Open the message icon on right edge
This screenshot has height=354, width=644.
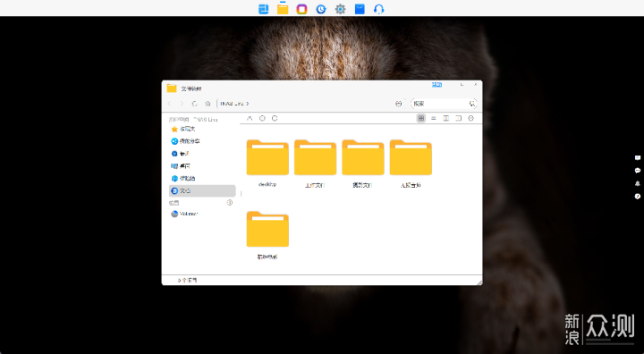[638, 157]
